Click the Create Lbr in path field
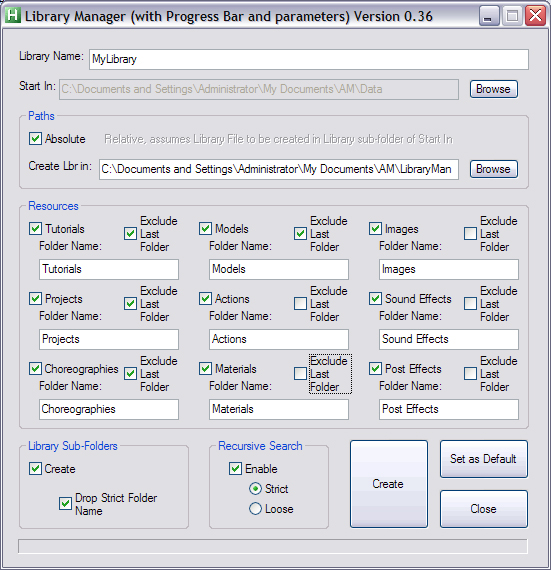This screenshot has width=551, height=570. (279, 169)
